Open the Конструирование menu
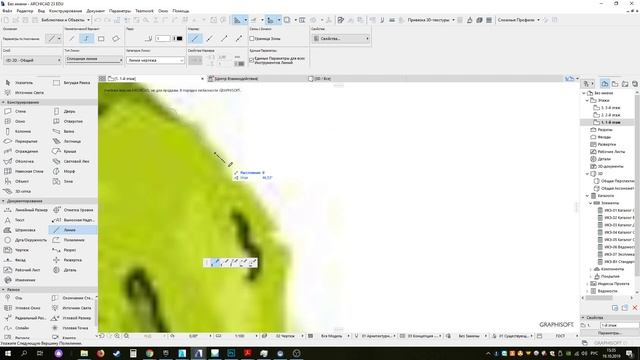 (x=65, y=11)
